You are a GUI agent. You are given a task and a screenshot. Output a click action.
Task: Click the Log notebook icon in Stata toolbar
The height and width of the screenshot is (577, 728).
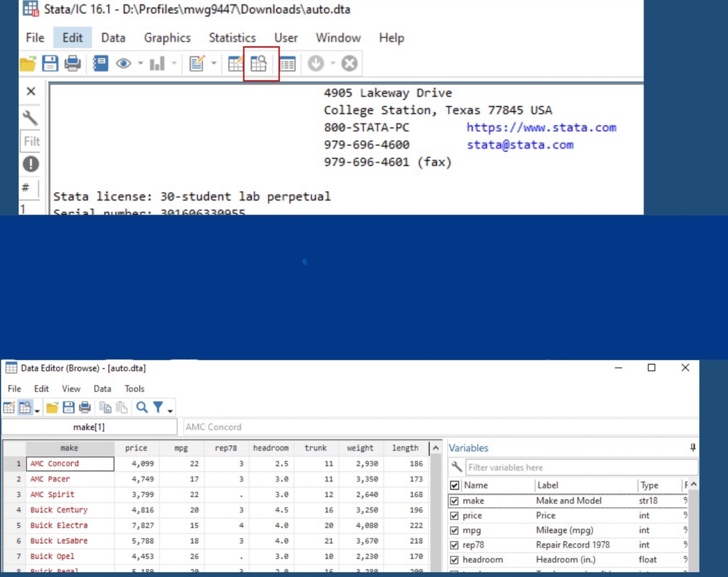tap(100, 64)
